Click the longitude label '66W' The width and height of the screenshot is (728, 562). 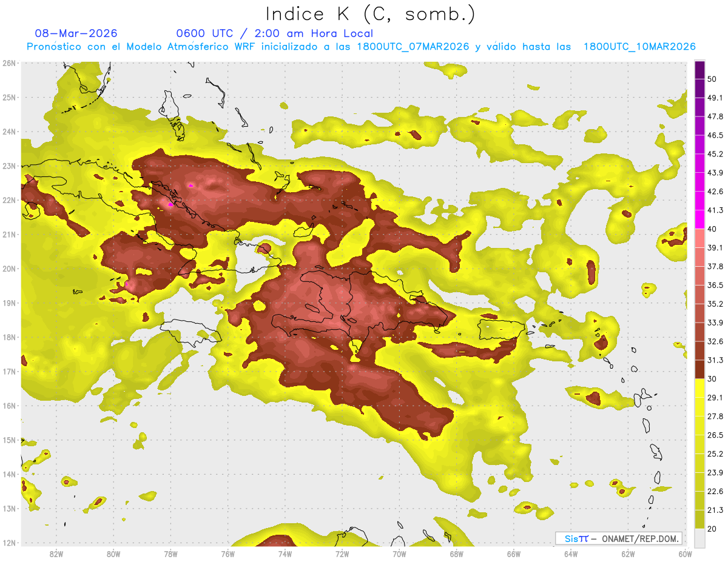(x=514, y=554)
